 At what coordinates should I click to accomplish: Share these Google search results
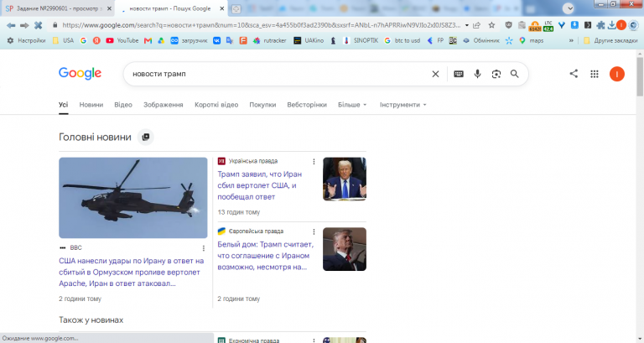click(x=574, y=74)
